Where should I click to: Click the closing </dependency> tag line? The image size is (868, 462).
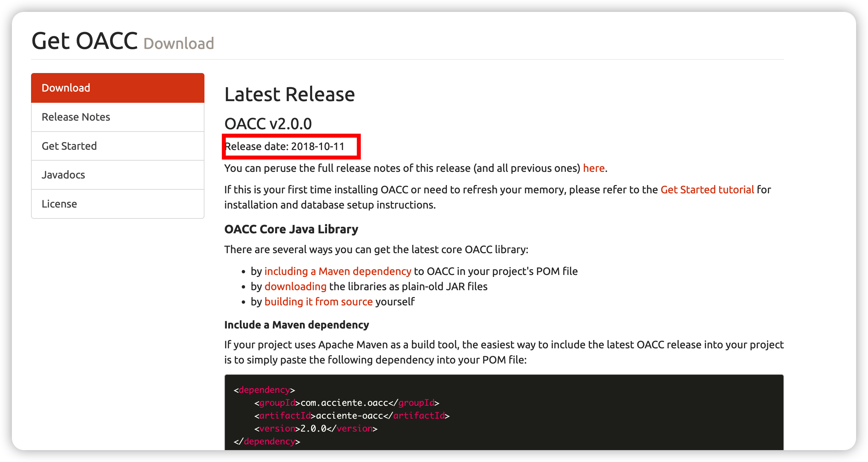(x=267, y=441)
